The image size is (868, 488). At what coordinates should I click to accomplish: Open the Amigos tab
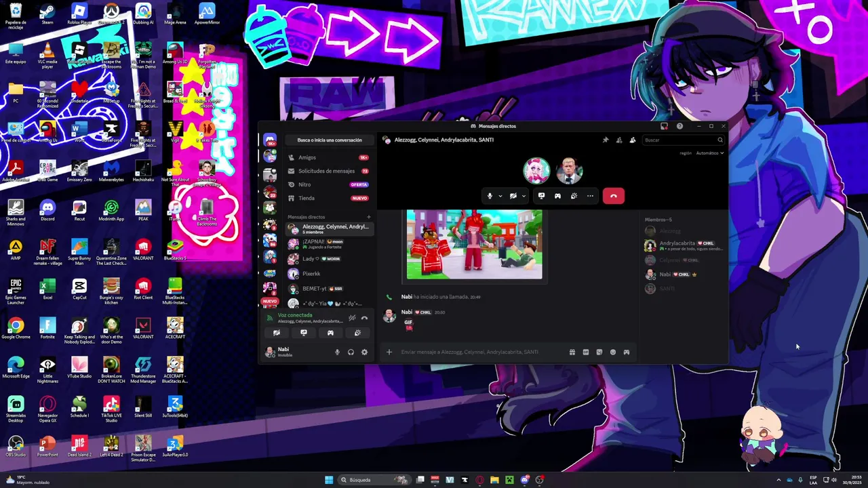(x=329, y=157)
